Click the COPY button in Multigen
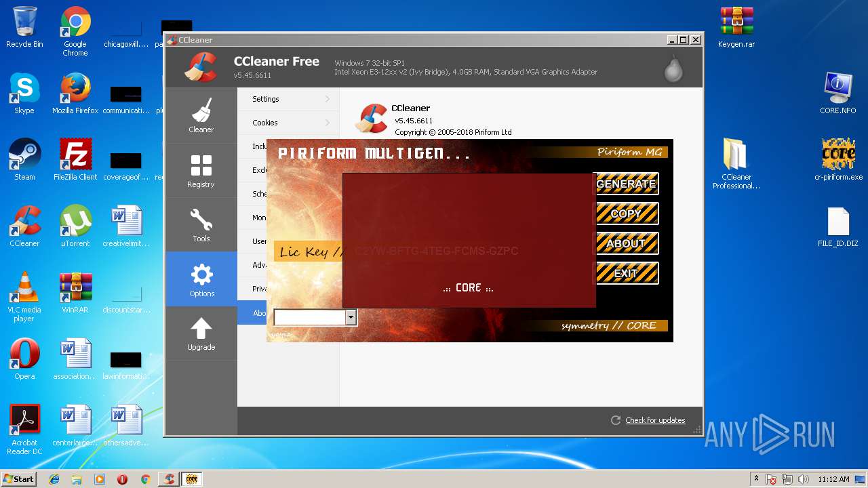Image resolution: width=868 pixels, height=488 pixels. (x=626, y=213)
